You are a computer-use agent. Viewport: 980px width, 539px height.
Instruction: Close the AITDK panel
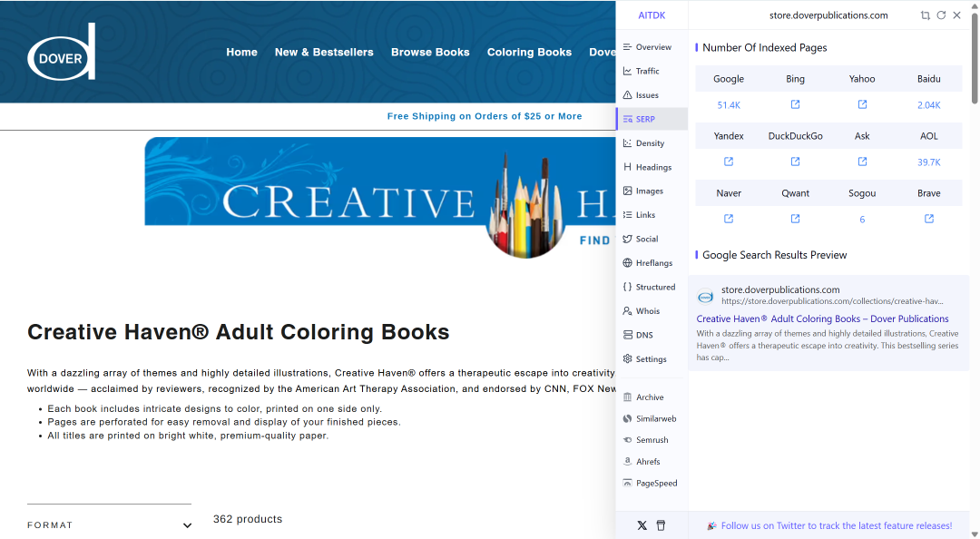point(957,15)
